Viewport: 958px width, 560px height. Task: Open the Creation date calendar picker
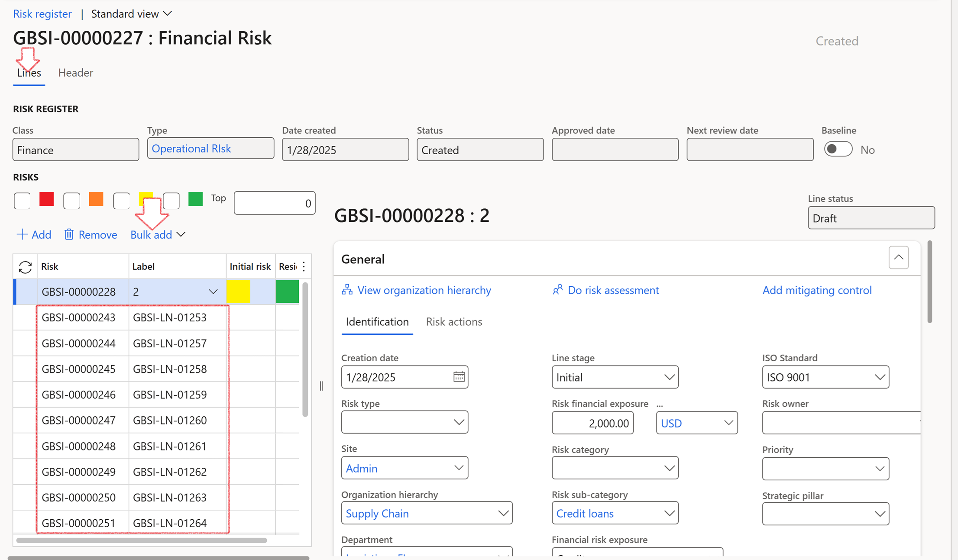(459, 377)
